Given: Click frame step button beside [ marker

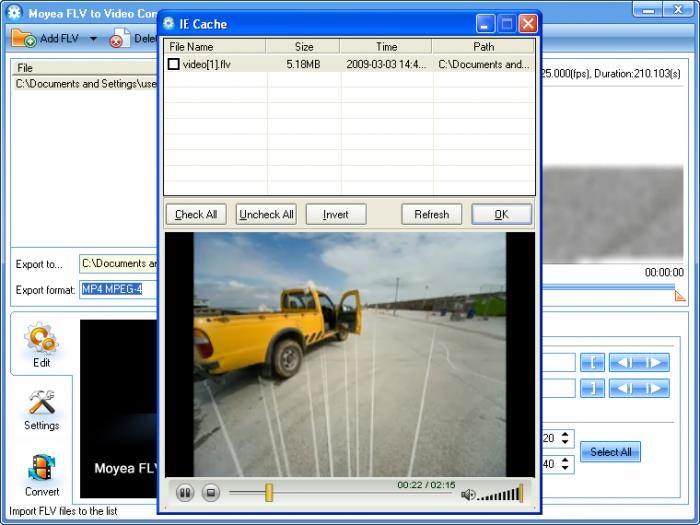Looking at the screenshot, I should click(639, 362).
